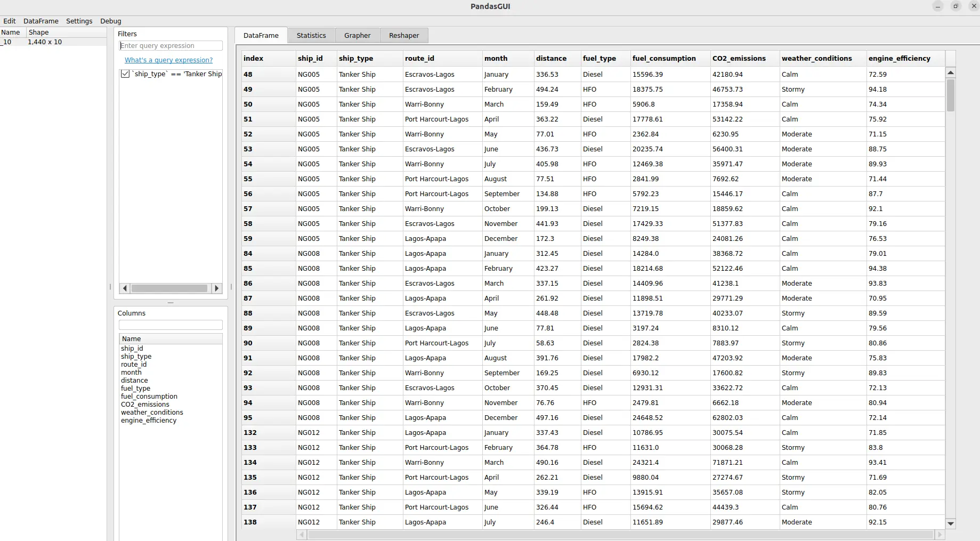
Task: Click the fuel_type column header
Action: coord(606,59)
